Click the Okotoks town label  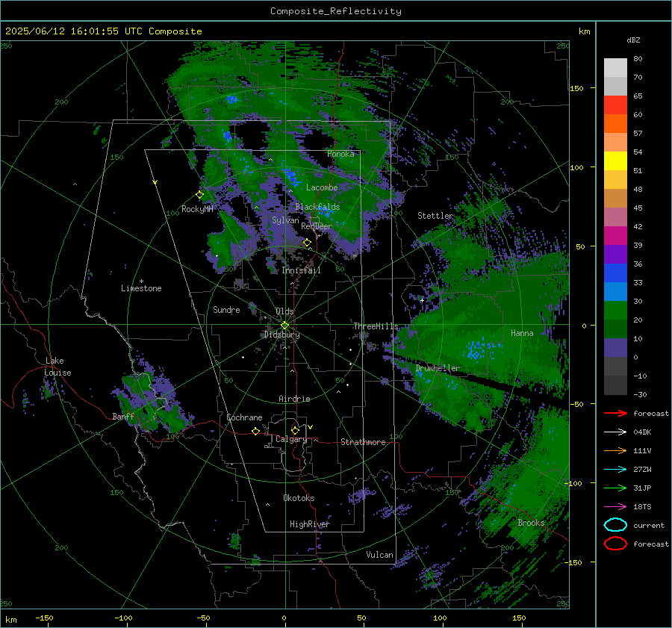tap(299, 497)
